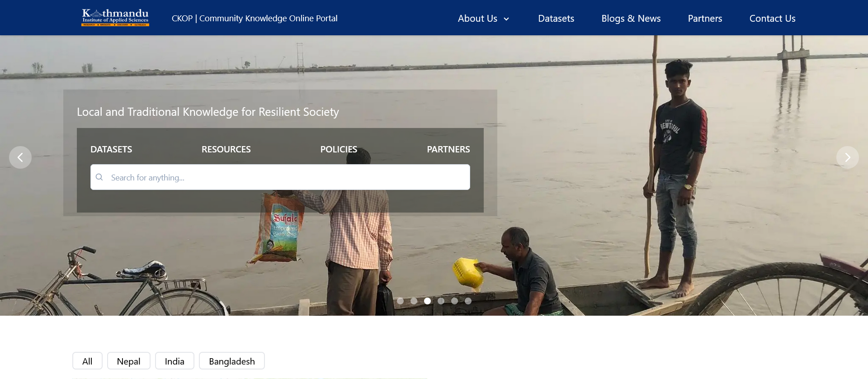The image size is (868, 379).
Task: Click CKOP Community Knowledge Online Portal title
Action: (255, 18)
